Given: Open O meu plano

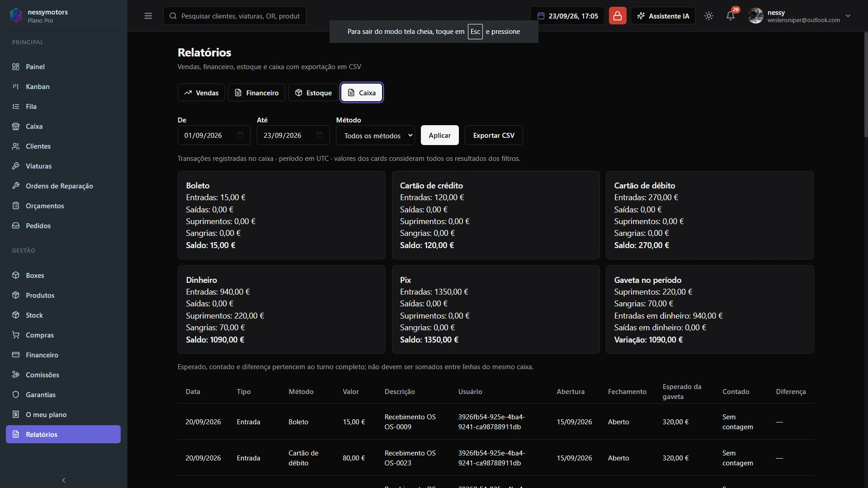Looking at the screenshot, I should pos(63,415).
